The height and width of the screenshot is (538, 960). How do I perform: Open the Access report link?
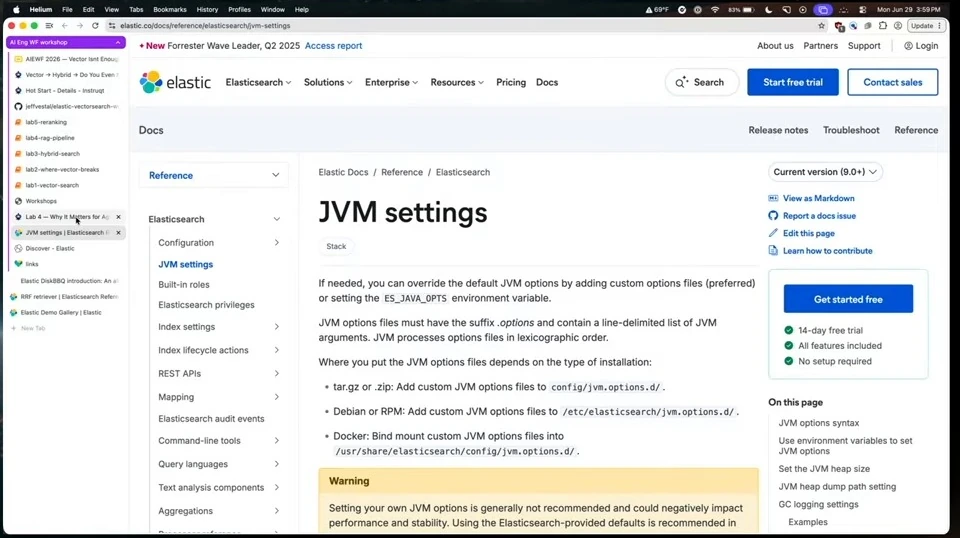(333, 46)
